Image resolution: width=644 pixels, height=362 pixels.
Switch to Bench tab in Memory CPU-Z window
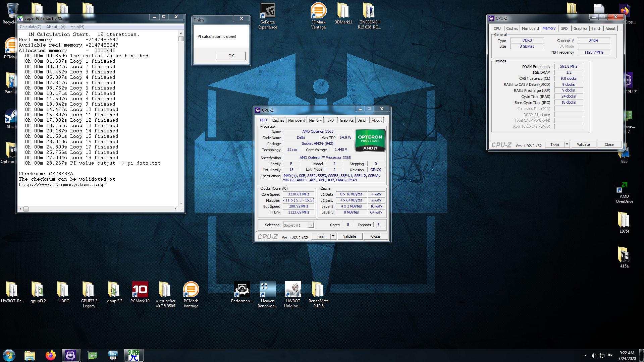coord(596,28)
